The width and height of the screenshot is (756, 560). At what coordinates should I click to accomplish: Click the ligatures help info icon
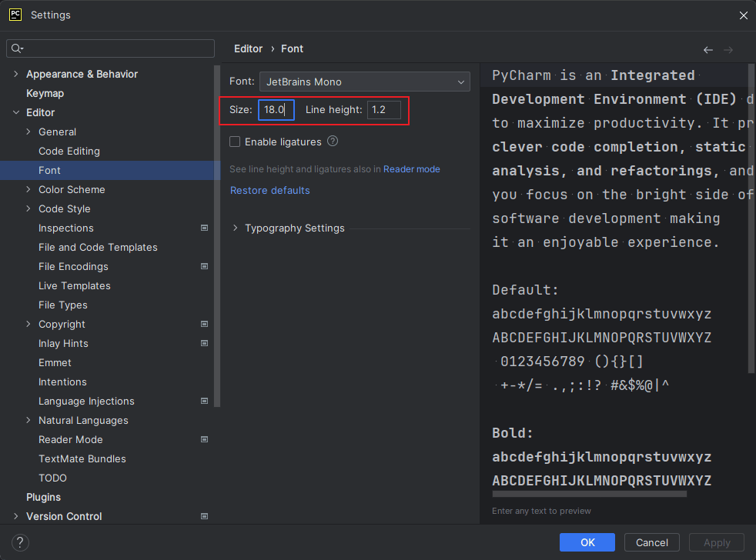[333, 142]
